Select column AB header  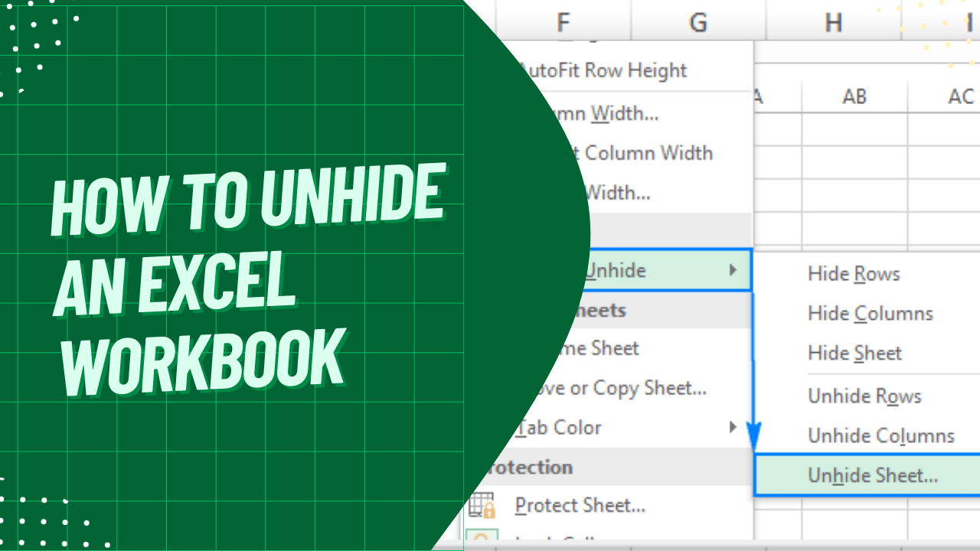pos(854,96)
